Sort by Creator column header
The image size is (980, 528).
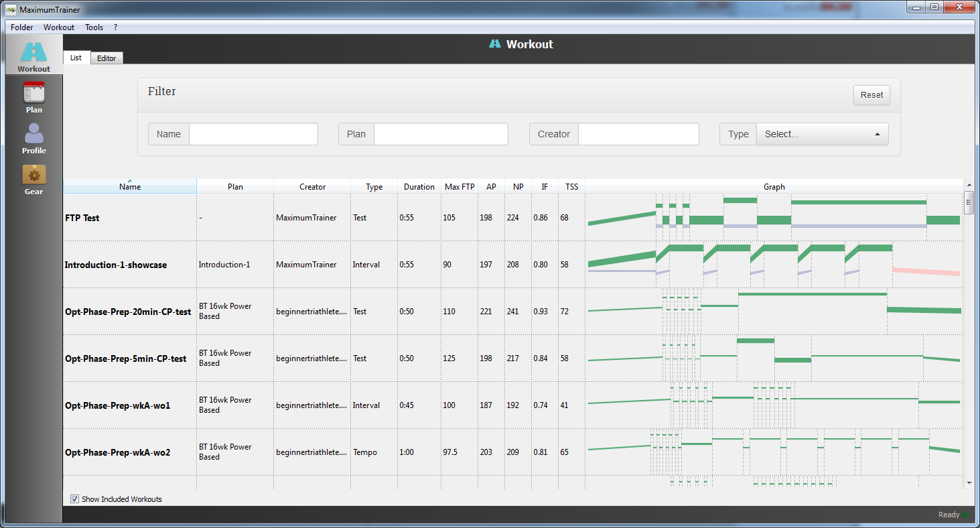coord(312,186)
